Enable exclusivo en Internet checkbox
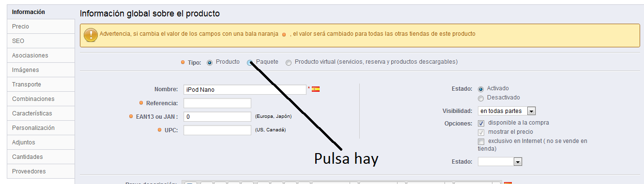644x184 pixels. pyautogui.click(x=481, y=142)
